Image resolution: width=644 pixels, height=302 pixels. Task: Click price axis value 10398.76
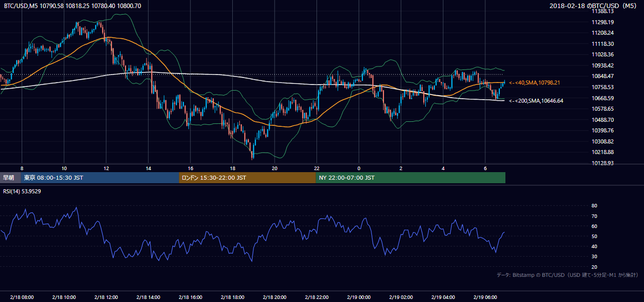click(x=603, y=130)
